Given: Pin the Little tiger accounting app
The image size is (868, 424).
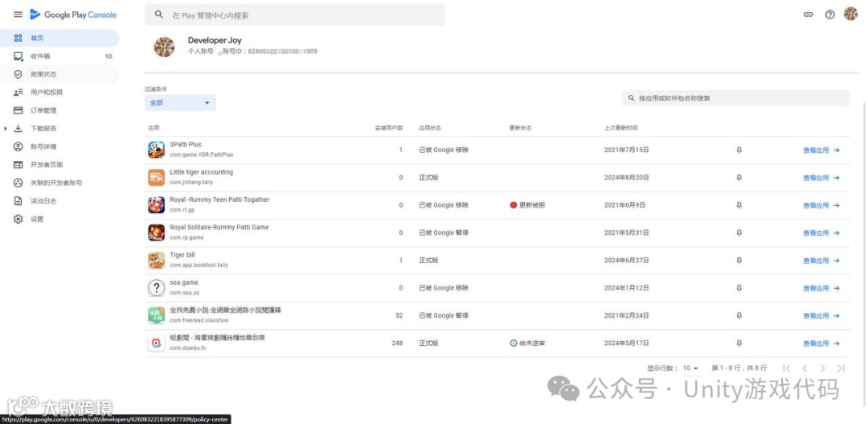Looking at the screenshot, I should (x=739, y=178).
